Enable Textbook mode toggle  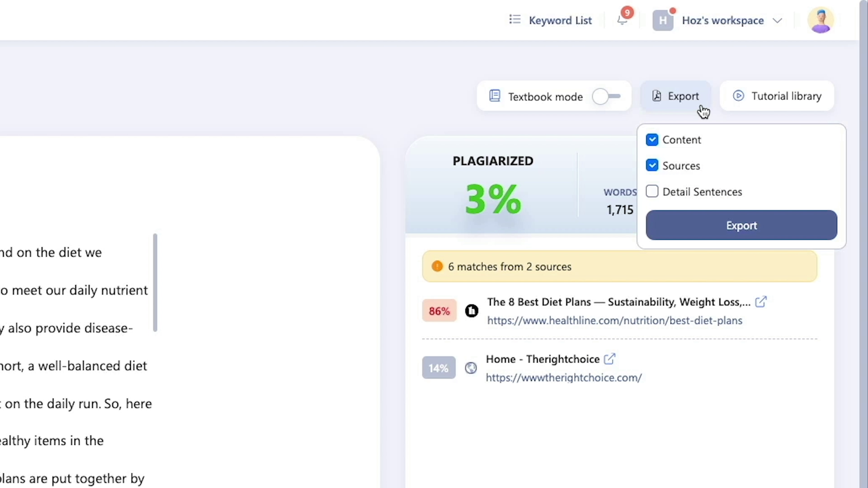(606, 96)
